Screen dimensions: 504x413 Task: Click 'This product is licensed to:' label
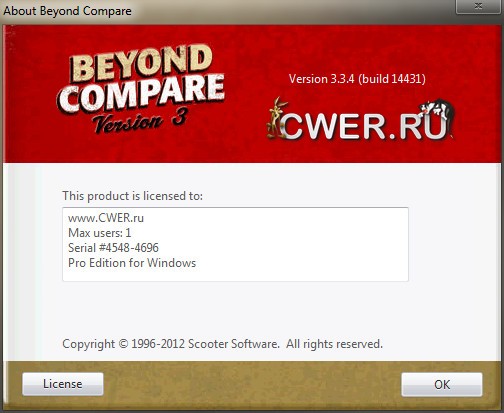point(132,196)
